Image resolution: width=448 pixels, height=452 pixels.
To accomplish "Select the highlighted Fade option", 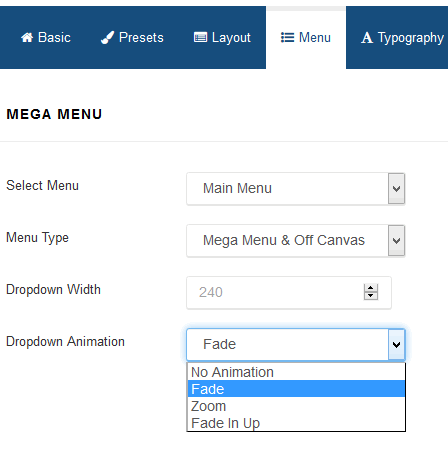I will [296, 389].
